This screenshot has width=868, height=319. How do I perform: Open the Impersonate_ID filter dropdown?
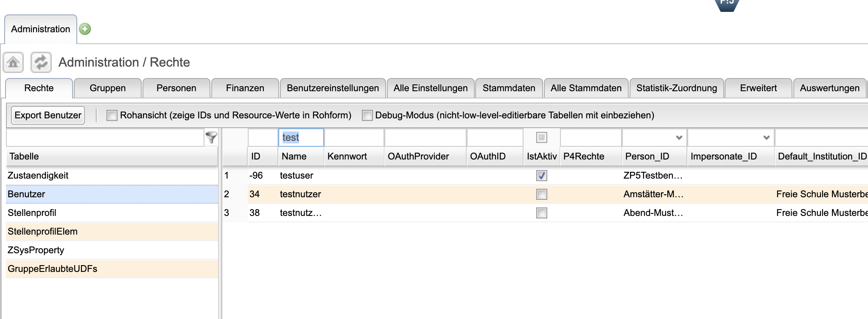pyautogui.click(x=766, y=137)
